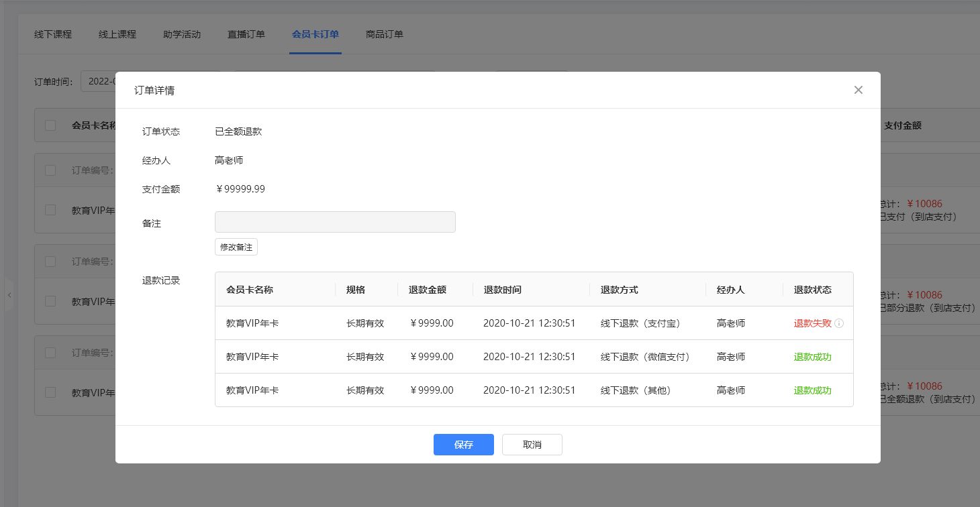Tick the checkbox beside the first 教育VIP年卡 row
The height and width of the screenshot is (507, 980).
[x=50, y=210]
